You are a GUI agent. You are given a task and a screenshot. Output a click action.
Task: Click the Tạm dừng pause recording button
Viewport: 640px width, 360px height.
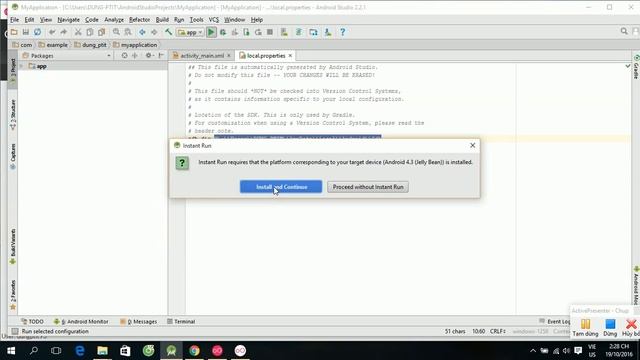(585, 328)
